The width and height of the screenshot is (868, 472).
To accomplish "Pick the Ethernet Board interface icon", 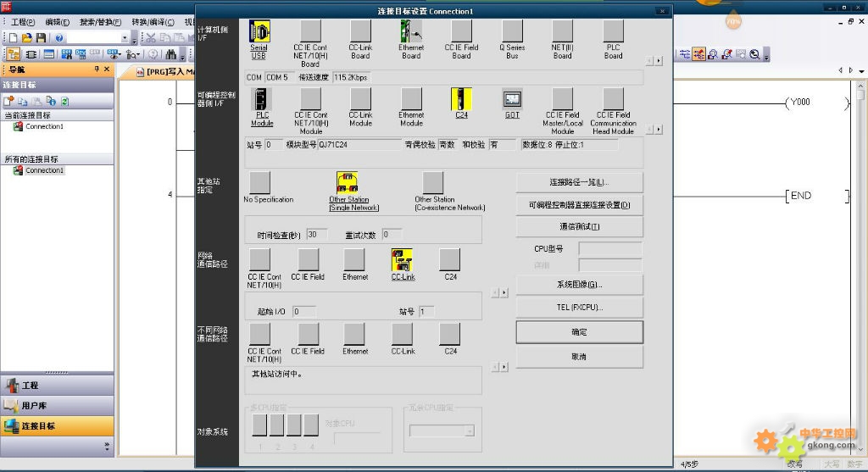I will 411,31.
